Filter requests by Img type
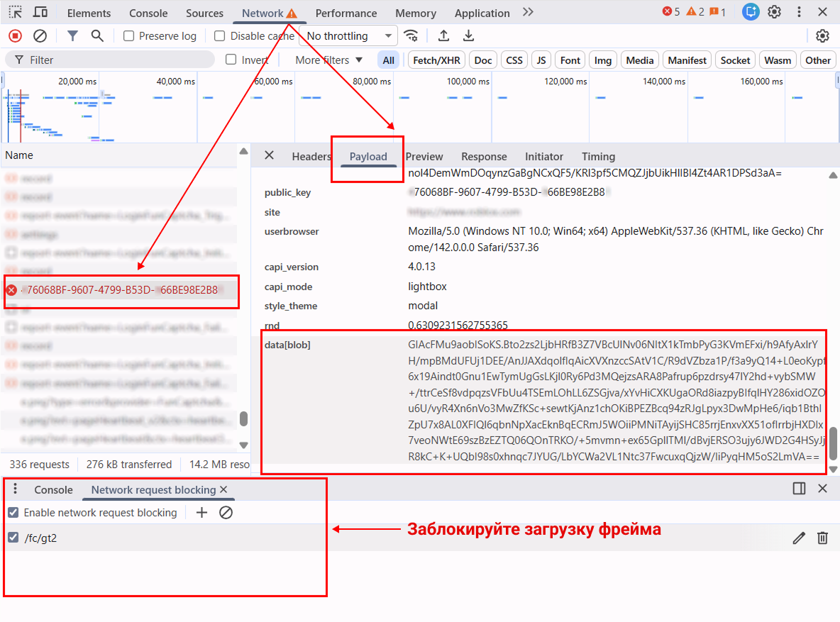The image size is (840, 622). (603, 60)
